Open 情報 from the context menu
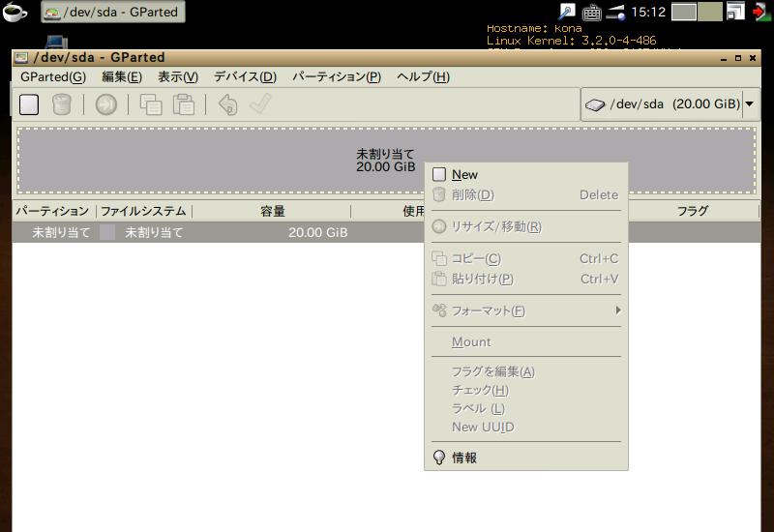 click(x=526, y=458)
